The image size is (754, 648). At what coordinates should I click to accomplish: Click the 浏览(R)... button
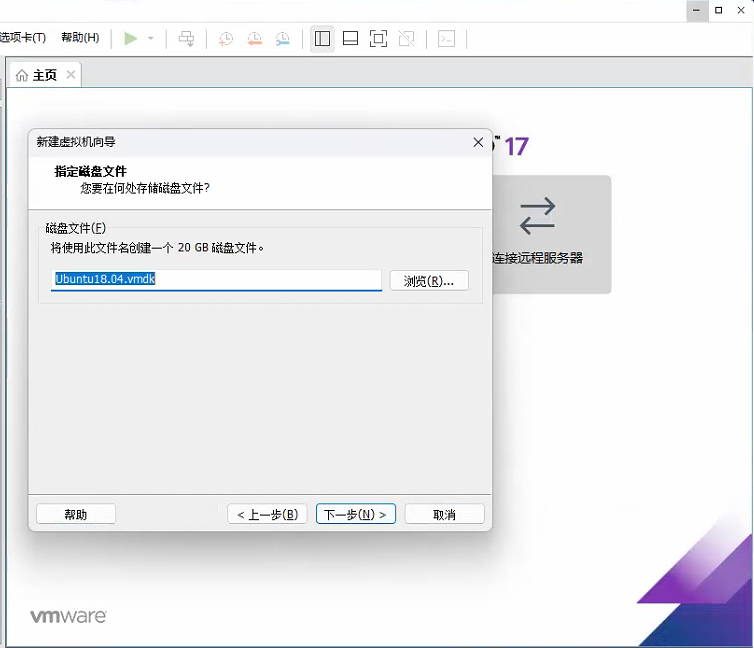pos(429,281)
